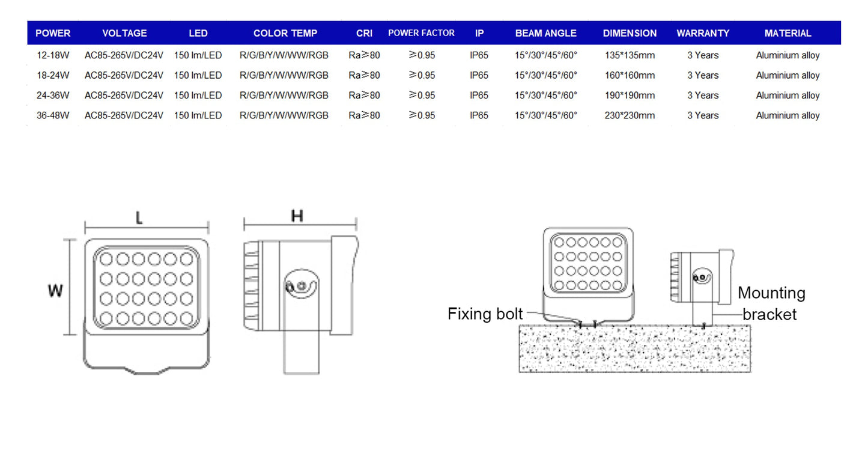
Task: Click the 230*230mm dimension value
Action: point(630,115)
